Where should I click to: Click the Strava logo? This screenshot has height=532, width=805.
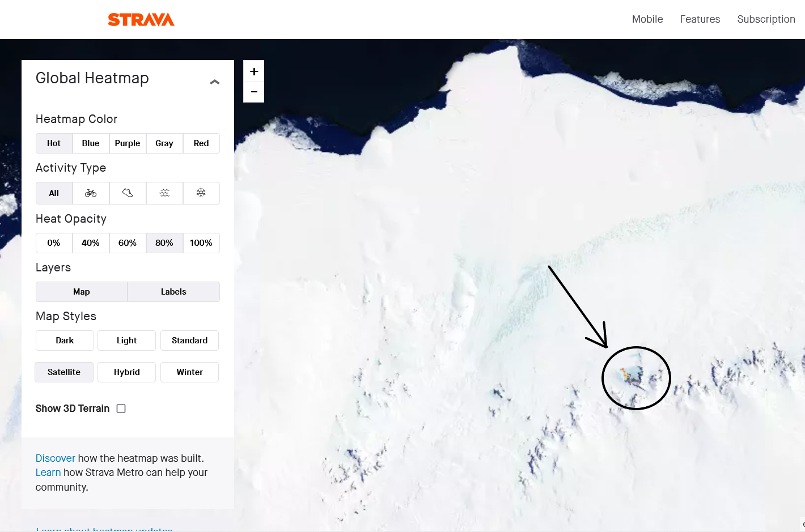[141, 20]
